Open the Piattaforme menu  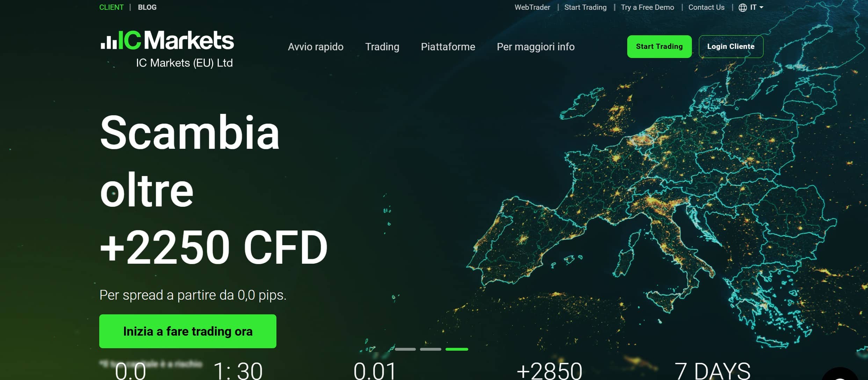(448, 47)
